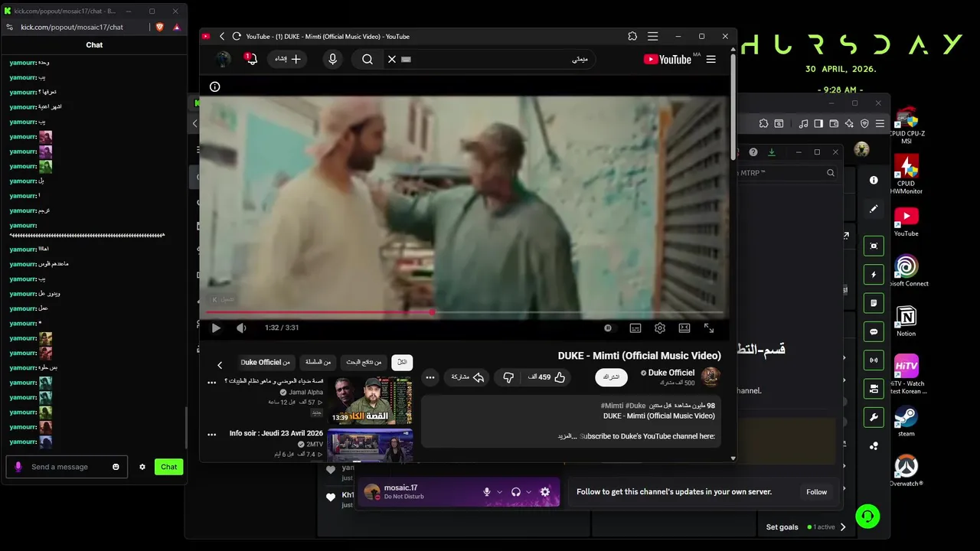
Task: Go to YouTube home via logo
Action: click(x=668, y=59)
